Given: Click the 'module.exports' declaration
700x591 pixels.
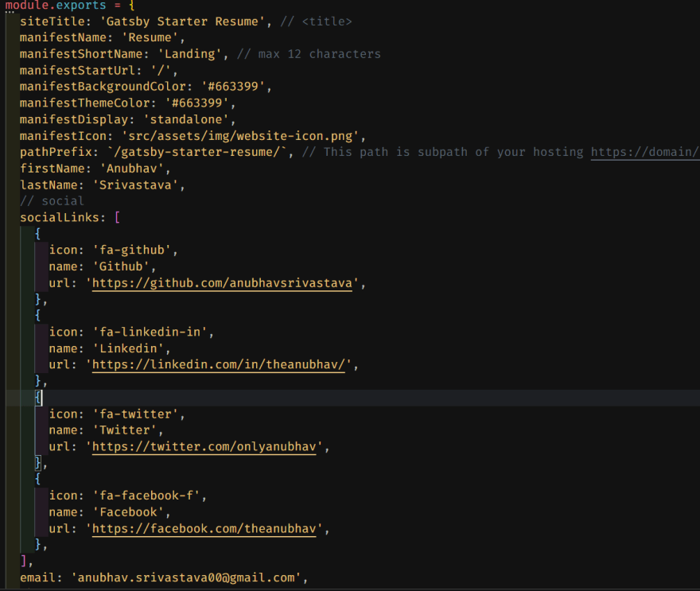Looking at the screenshot, I should point(56,6).
